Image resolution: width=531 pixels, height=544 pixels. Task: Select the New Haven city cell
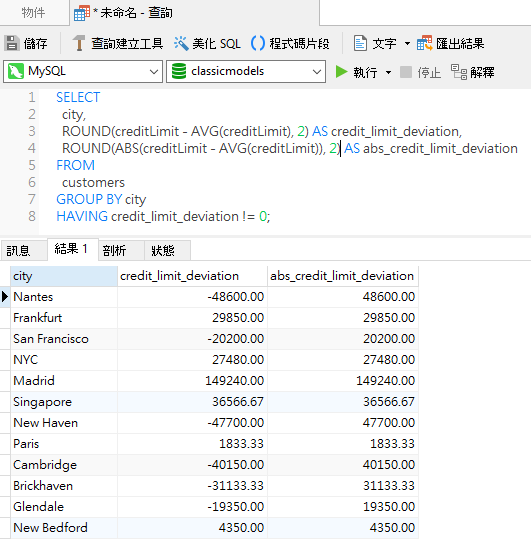point(64,423)
